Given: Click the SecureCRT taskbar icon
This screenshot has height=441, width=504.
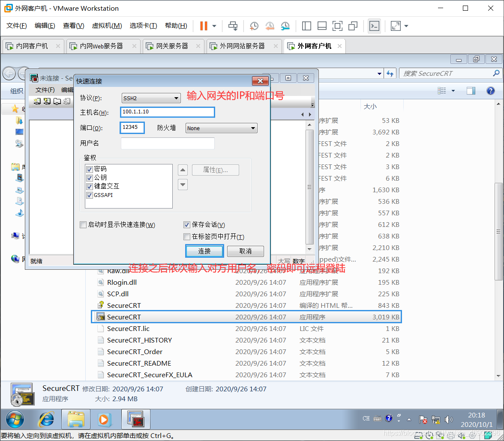Looking at the screenshot, I should click(x=136, y=420).
